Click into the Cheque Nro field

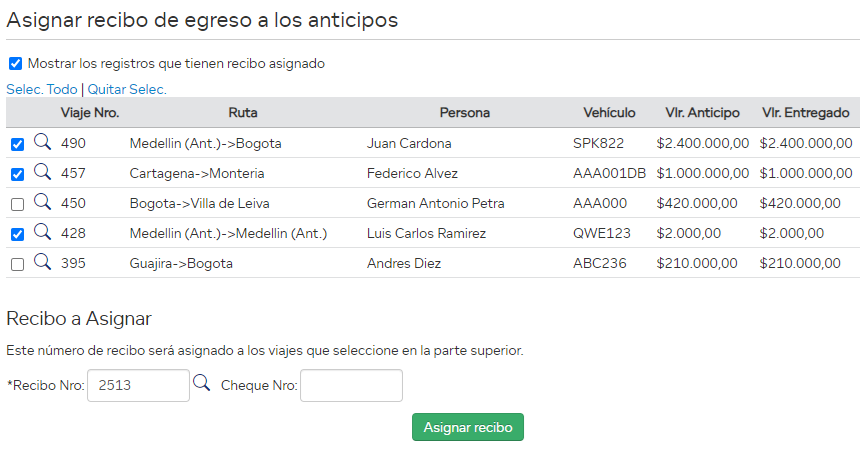coord(351,385)
